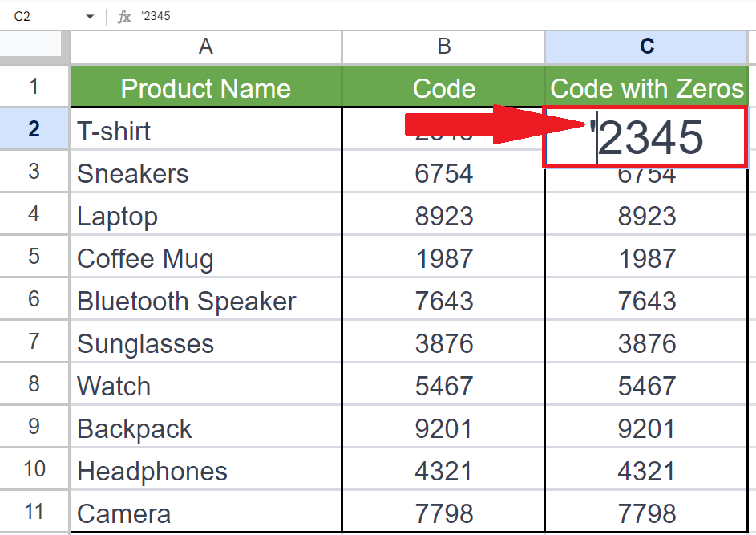Open the Name Box dropdown arrow
Viewport: 756px width, 535px height.
[x=89, y=14]
